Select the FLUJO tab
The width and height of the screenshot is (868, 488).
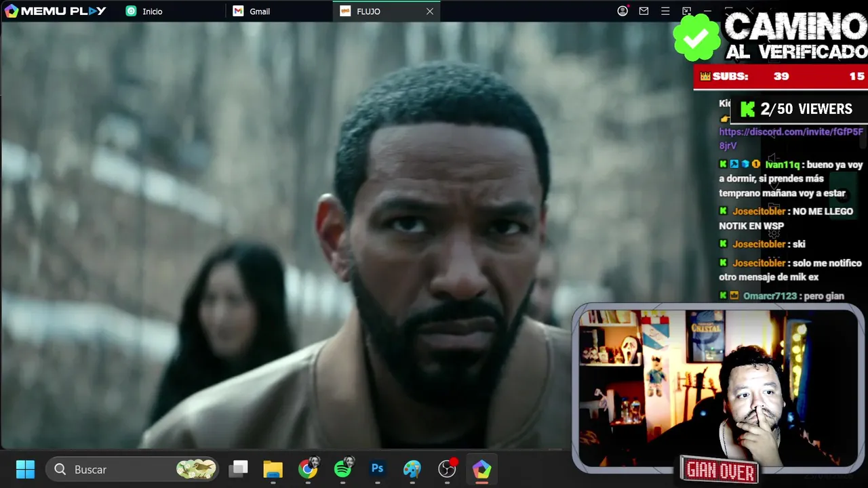coord(387,12)
